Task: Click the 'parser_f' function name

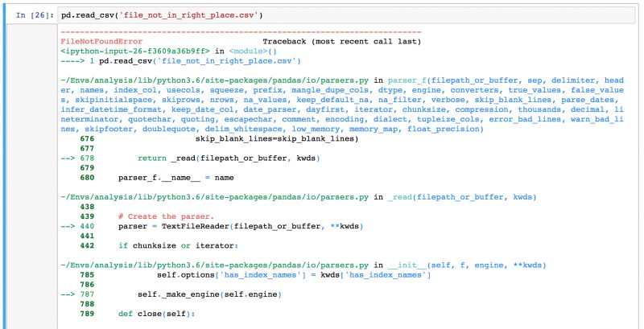Action: coord(407,80)
